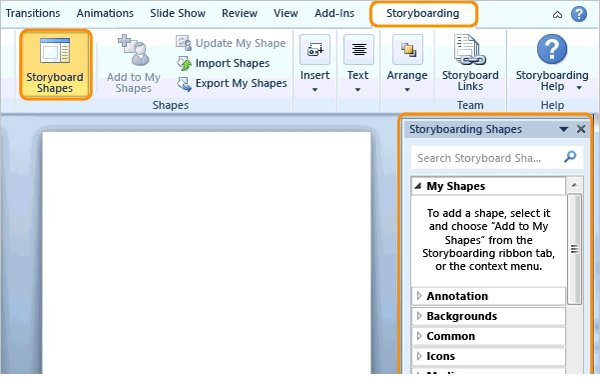The height and width of the screenshot is (388, 600).
Task: Click the blue help icon beside ribbon tabs
Action: tap(579, 14)
